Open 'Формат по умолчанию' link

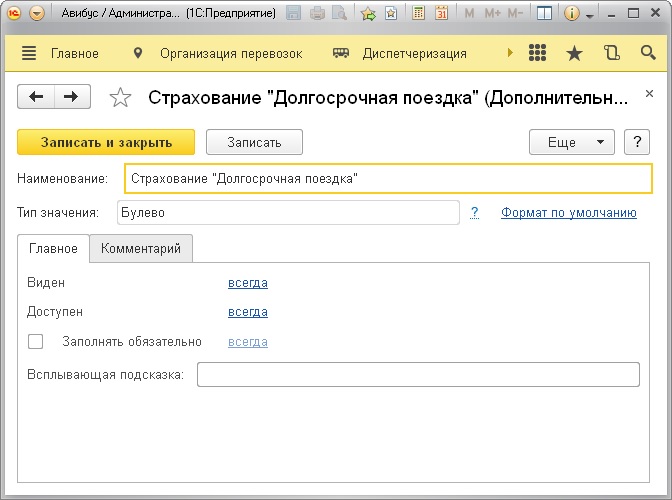pyautogui.click(x=569, y=212)
